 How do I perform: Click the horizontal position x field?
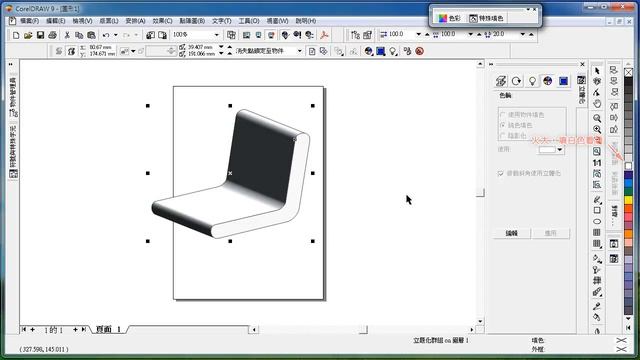click(101, 47)
